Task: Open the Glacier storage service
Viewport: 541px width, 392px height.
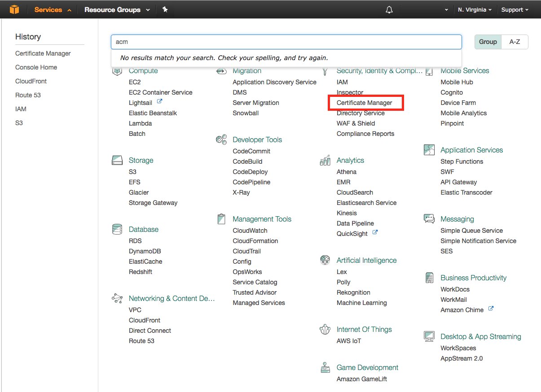Action: pyautogui.click(x=139, y=192)
